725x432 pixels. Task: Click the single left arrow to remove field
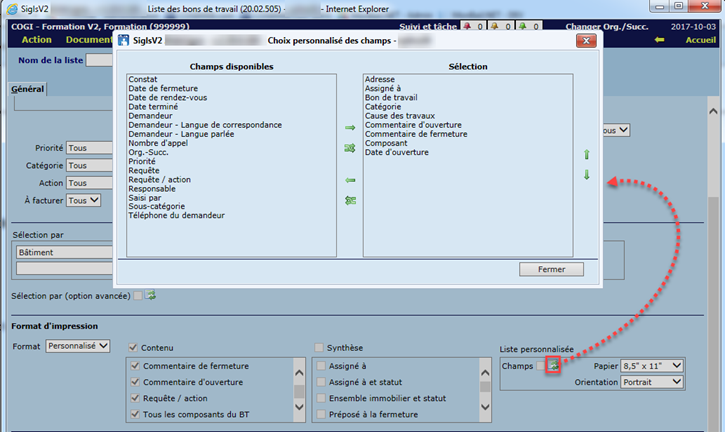coord(350,180)
